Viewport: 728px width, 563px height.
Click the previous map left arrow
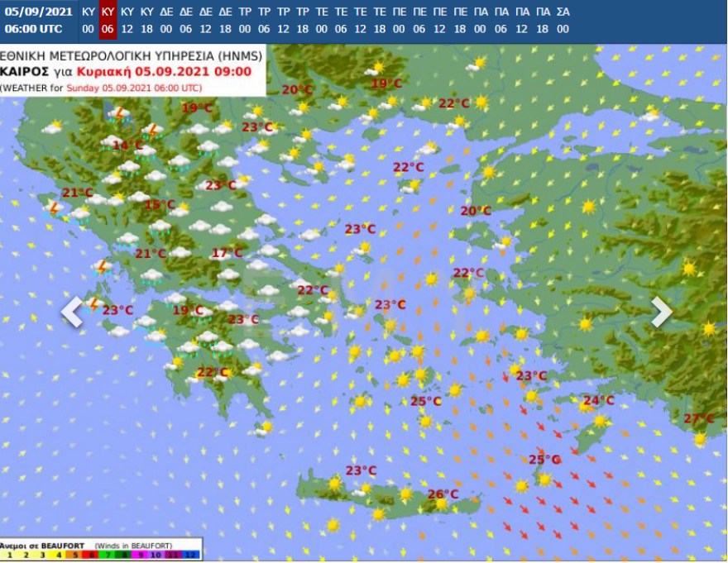pyautogui.click(x=73, y=312)
